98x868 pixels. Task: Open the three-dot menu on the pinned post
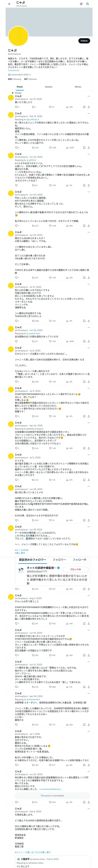tap(89, 96)
